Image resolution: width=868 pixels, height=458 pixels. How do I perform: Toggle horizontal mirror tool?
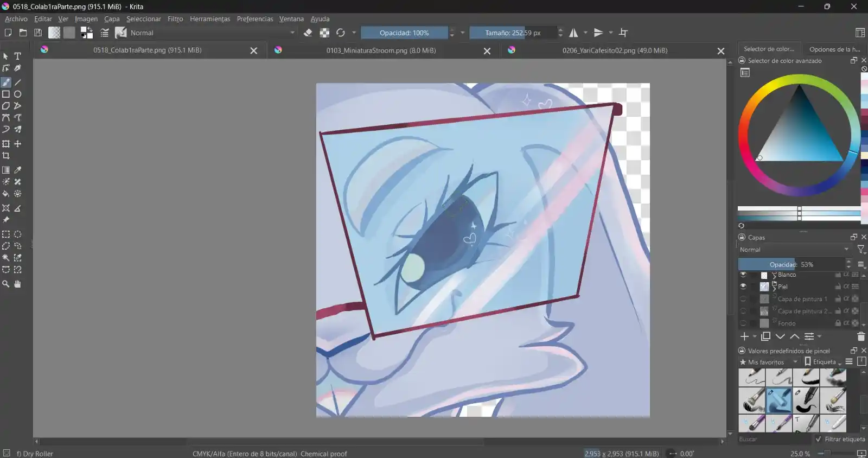coord(573,33)
